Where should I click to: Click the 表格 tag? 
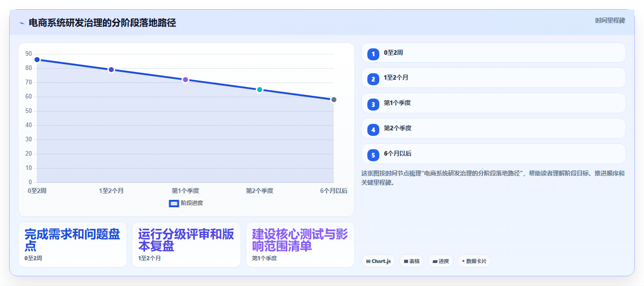click(412, 261)
